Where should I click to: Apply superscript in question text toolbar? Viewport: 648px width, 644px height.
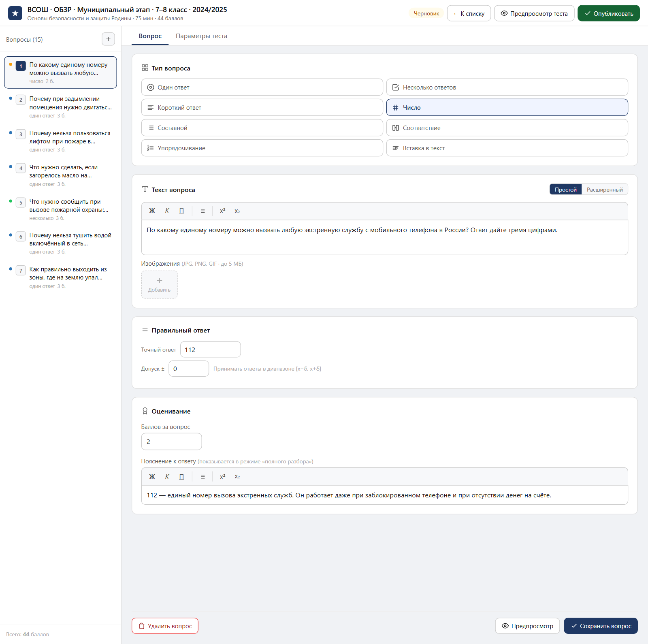click(222, 211)
